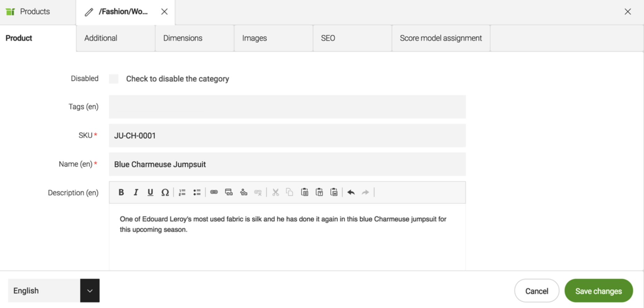Click the 'SKU' label
Image resolution: width=644 pixels, height=308 pixels.
tap(85, 135)
